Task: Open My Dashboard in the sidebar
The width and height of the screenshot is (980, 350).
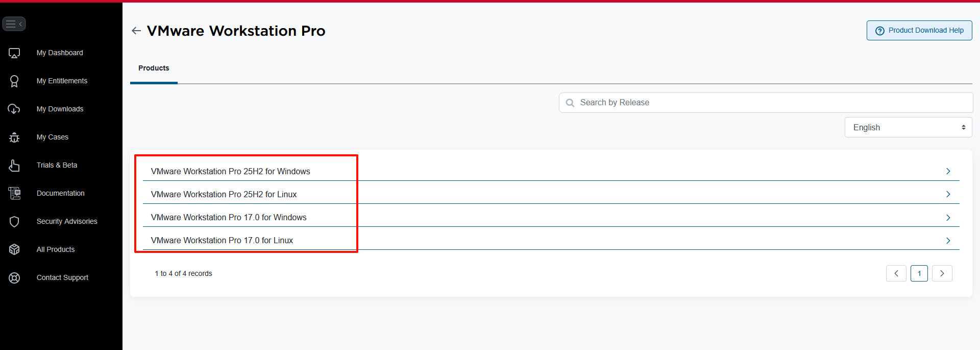Action: point(60,53)
